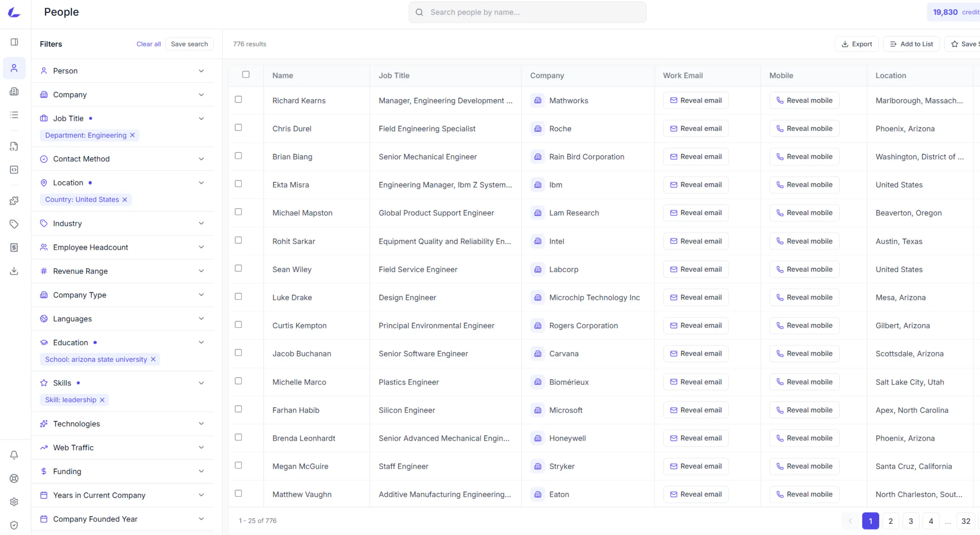Image resolution: width=980 pixels, height=535 pixels.
Task: Open the dollar receipt icon in the sidebar
Action: (x=14, y=248)
